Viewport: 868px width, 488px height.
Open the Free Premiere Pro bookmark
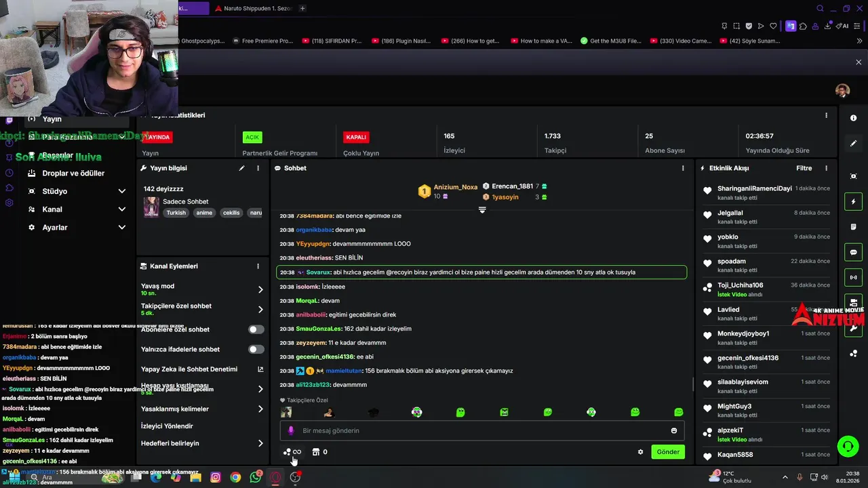[x=262, y=41]
